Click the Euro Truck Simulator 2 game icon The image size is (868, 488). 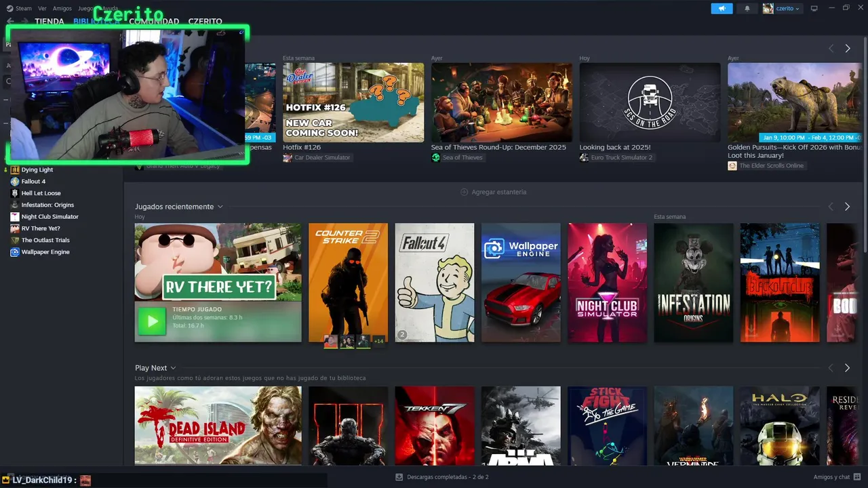pos(585,157)
